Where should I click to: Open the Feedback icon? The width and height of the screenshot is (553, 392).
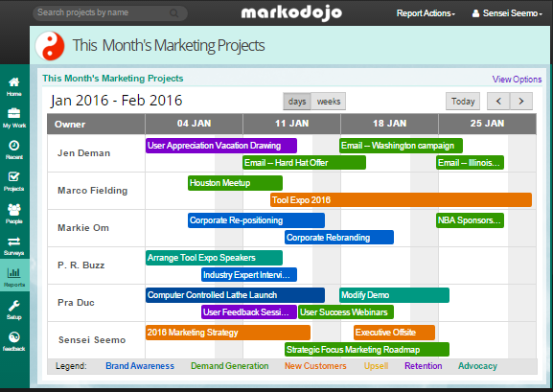[13, 337]
